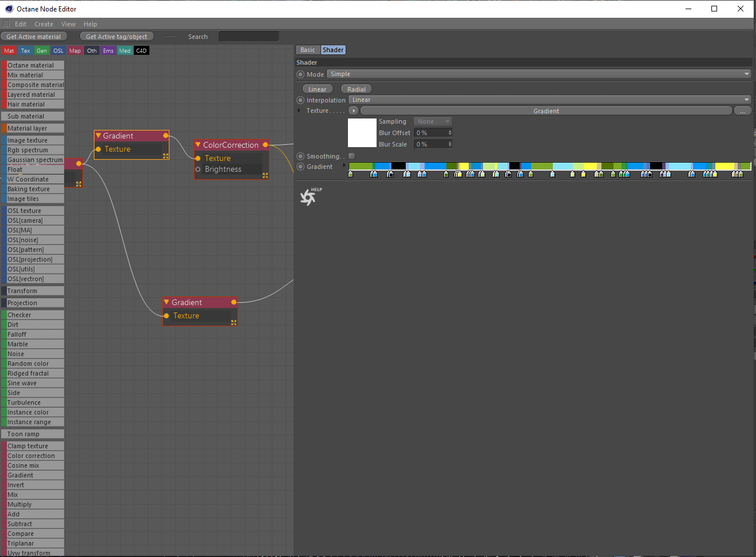Click the lower Gradient Texture input port
756x557 pixels.
click(x=167, y=316)
